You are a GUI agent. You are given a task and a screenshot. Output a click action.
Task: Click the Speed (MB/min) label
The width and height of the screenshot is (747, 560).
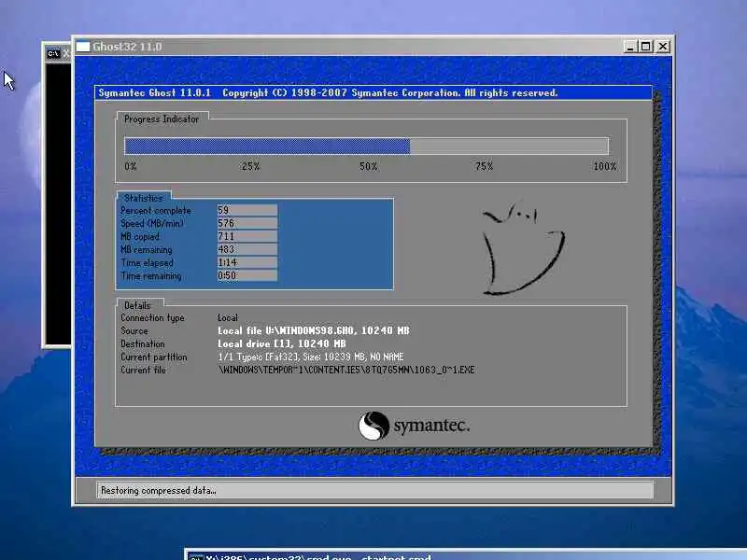151,223
